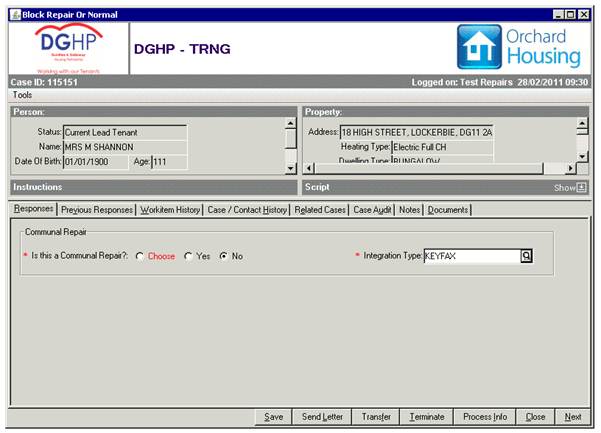Click Heating Type field Electric Full CH

(x=442, y=147)
